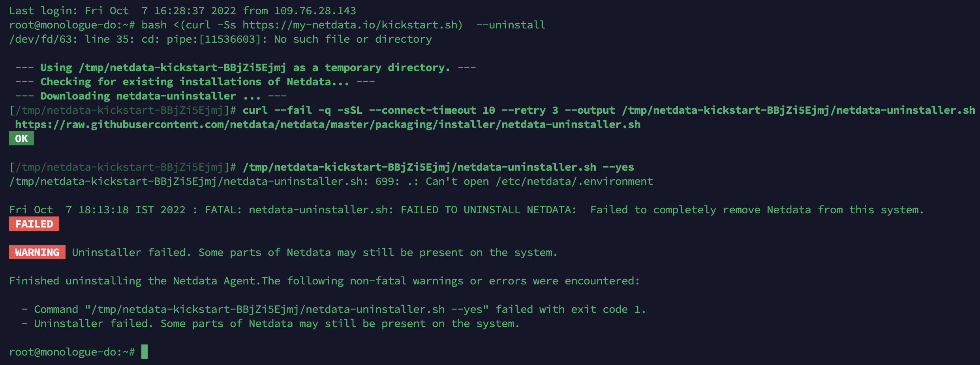Click the red FAILED status badge
Image resolution: width=980 pixels, height=365 pixels.
tap(34, 224)
